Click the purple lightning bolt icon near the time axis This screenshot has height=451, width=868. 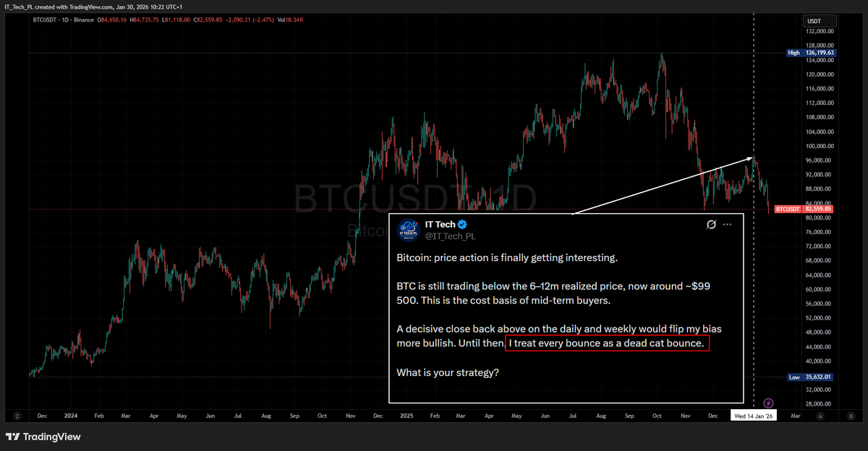tap(768, 403)
